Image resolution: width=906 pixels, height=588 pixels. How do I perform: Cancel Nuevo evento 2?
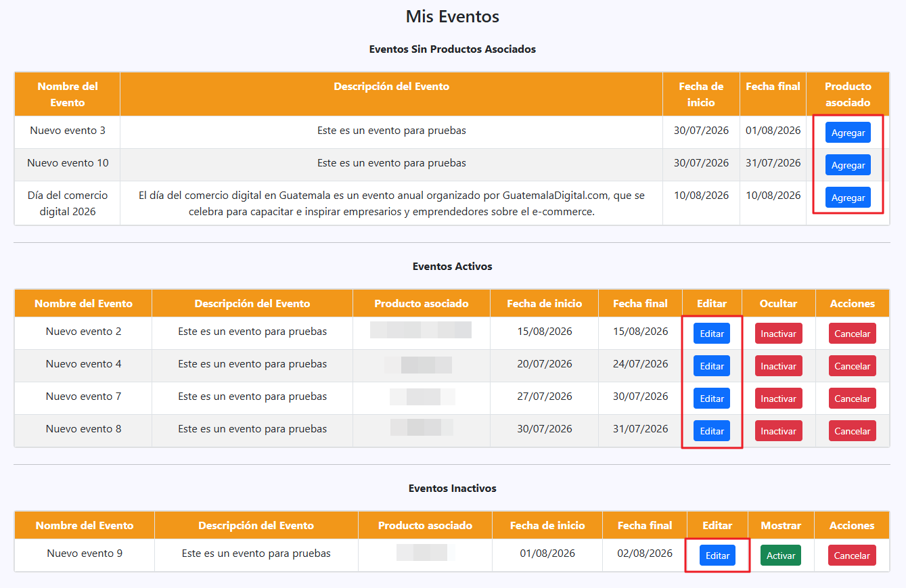[852, 334]
